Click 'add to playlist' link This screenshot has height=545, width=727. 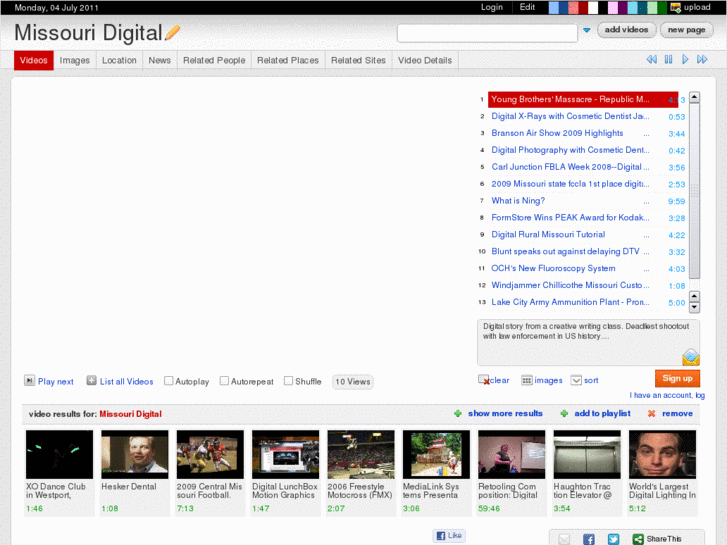pyautogui.click(x=602, y=413)
